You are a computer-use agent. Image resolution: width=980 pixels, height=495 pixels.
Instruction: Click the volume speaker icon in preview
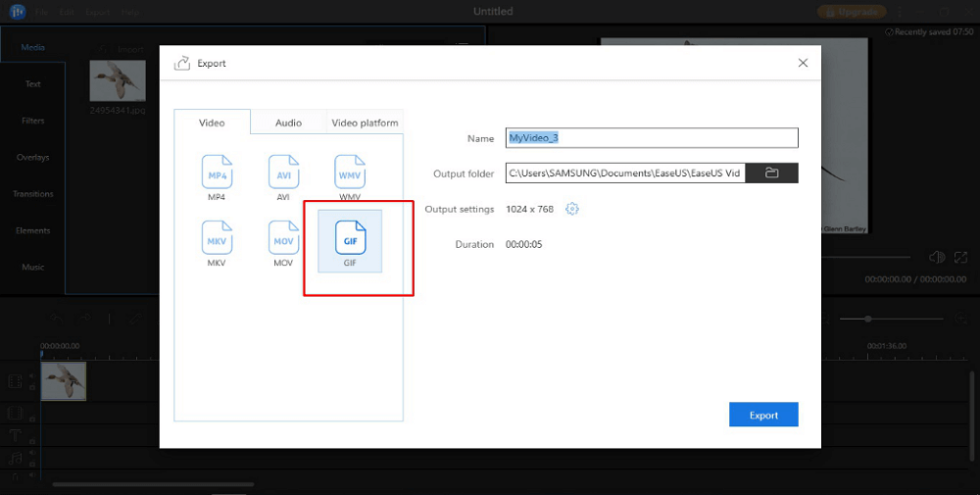click(936, 257)
